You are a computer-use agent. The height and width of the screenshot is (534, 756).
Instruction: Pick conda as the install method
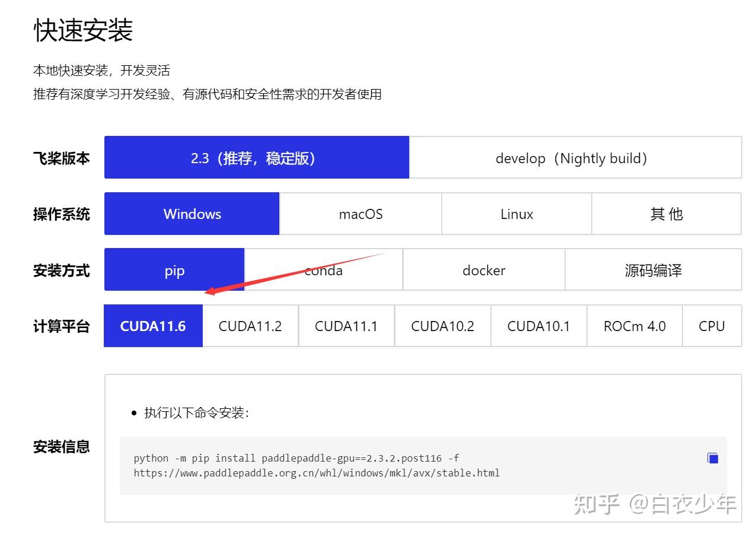click(x=324, y=270)
